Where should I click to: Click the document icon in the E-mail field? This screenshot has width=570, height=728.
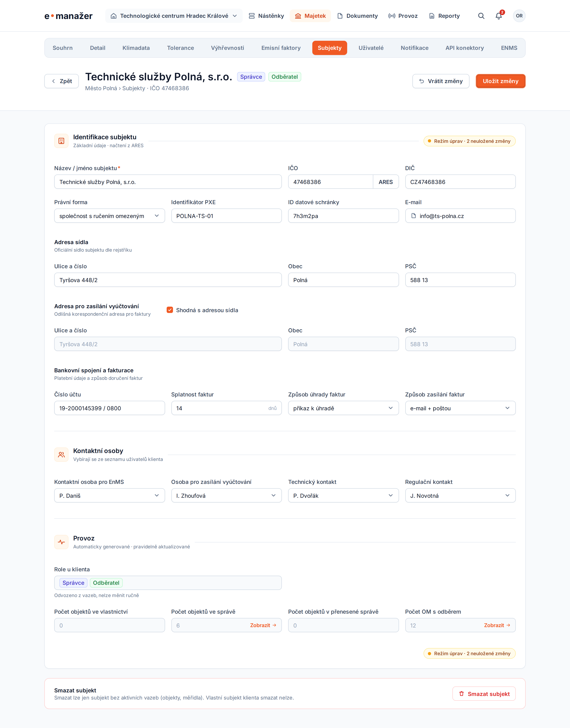click(x=413, y=216)
